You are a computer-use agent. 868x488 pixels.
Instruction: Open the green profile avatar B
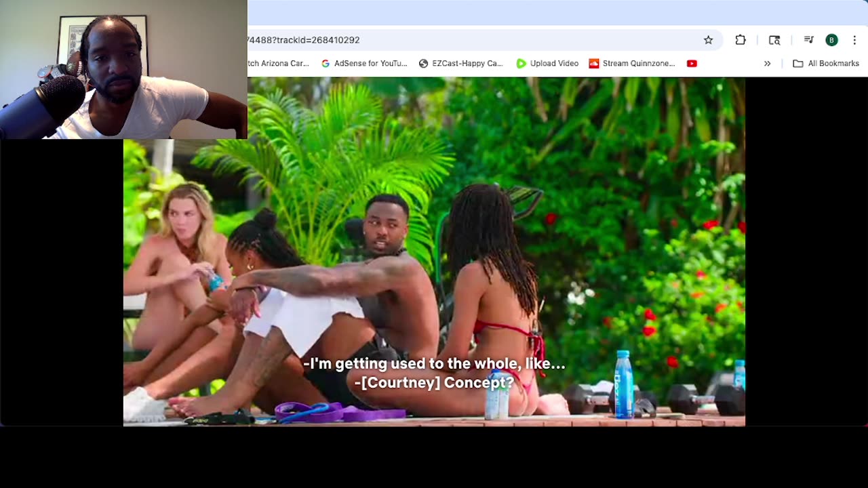click(x=831, y=40)
